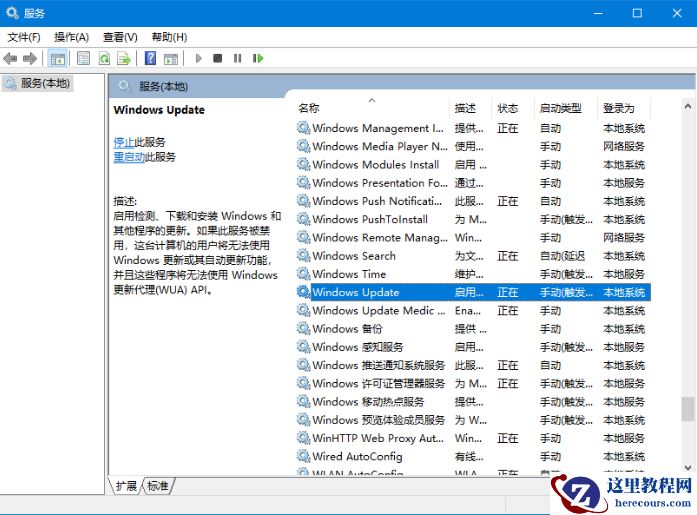
Task: Click gear icon of Windows Time row
Action: click(x=304, y=274)
